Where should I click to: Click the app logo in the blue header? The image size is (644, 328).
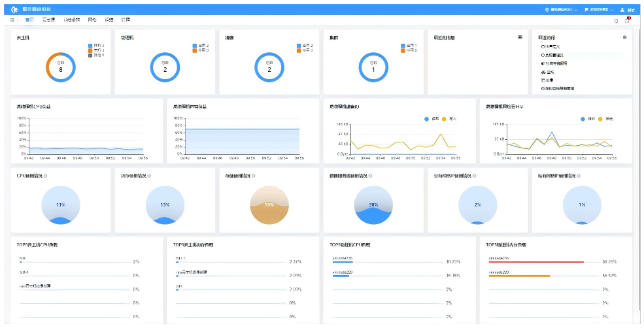click(14, 10)
